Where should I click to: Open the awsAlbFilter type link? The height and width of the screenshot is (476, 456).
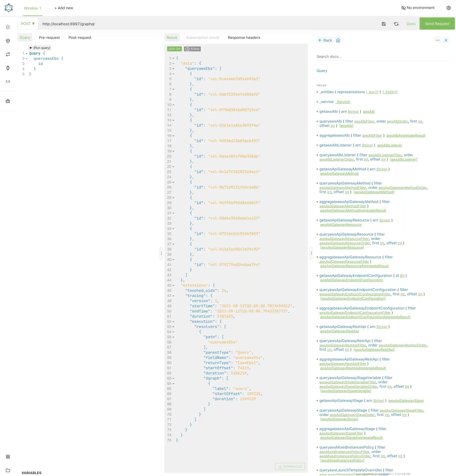(x=364, y=121)
